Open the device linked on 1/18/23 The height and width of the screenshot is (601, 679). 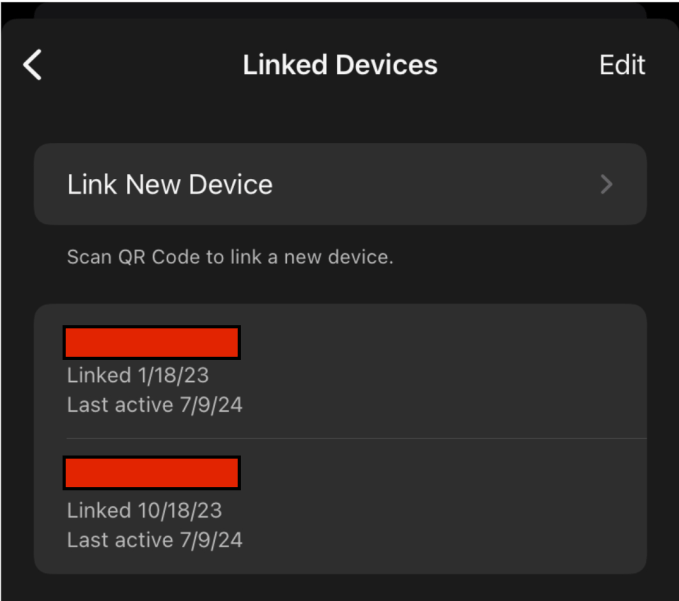tap(340, 372)
